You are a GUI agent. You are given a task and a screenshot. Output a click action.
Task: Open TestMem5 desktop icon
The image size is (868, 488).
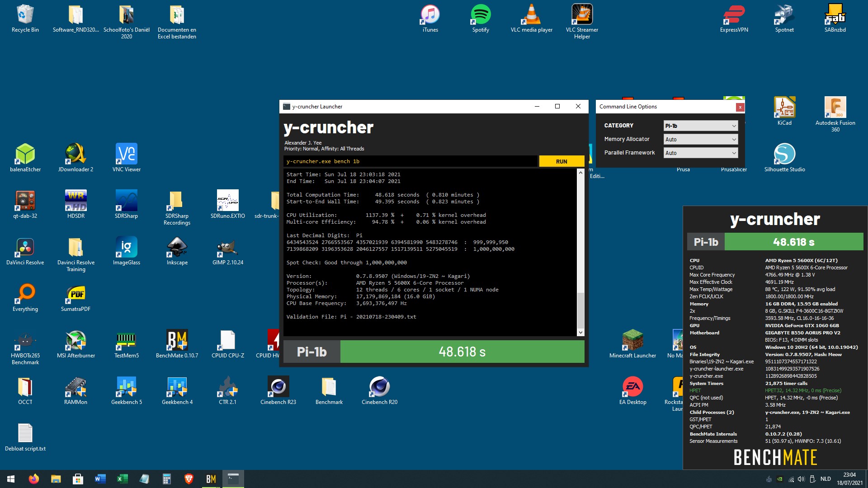[x=126, y=344]
